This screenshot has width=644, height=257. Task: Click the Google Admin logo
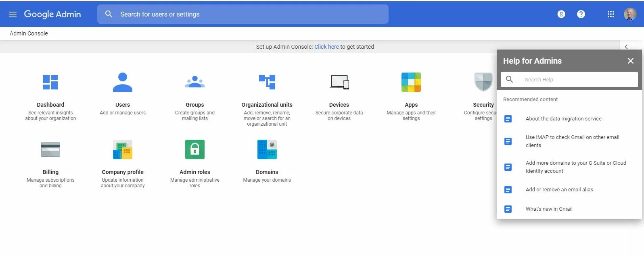pos(52,14)
